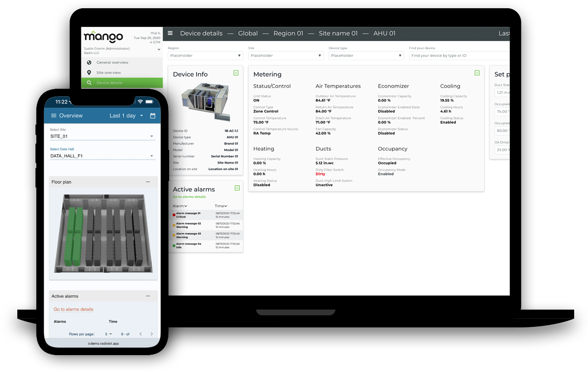Open the calendar icon in mobile header
588x372 pixels.
(x=153, y=116)
